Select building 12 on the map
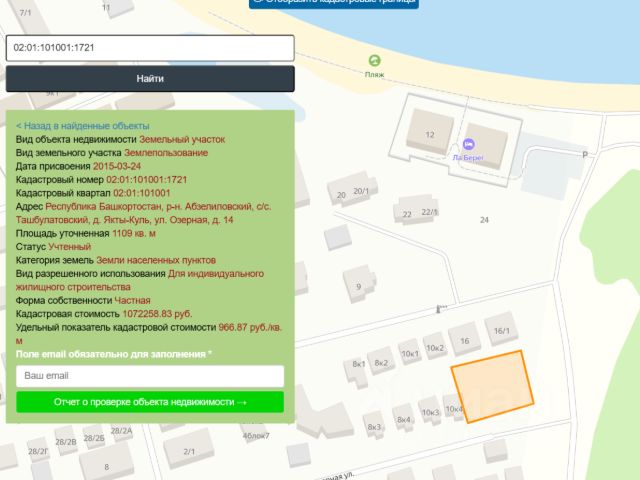Image resolution: width=640 pixels, height=480 pixels. tap(430, 132)
